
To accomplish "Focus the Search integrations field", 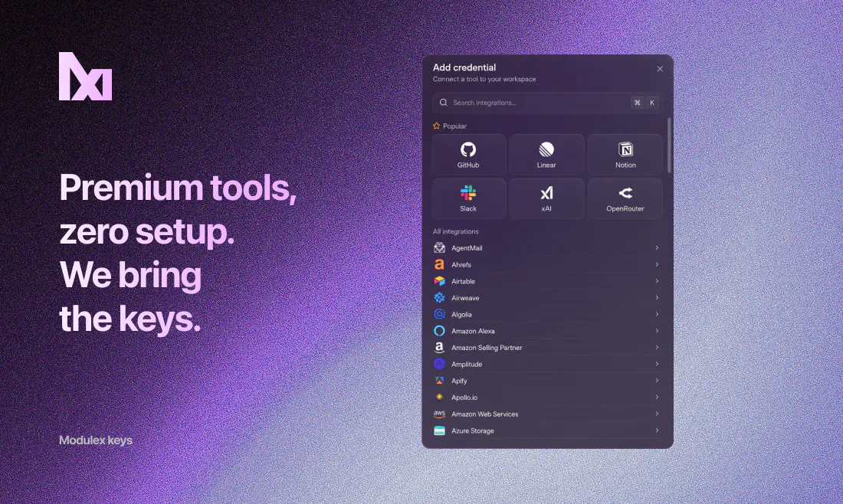I will (547, 103).
